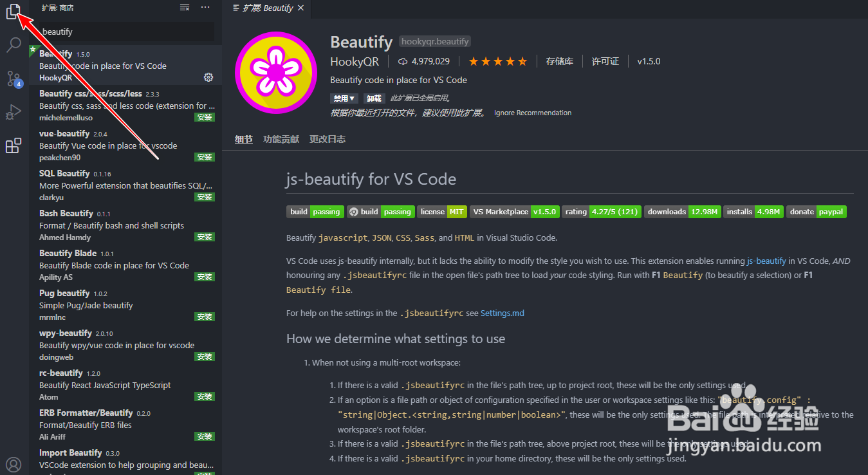The height and width of the screenshot is (475, 868).
Task: Switch to the 更改日志 changelog tab
Action: 328,139
